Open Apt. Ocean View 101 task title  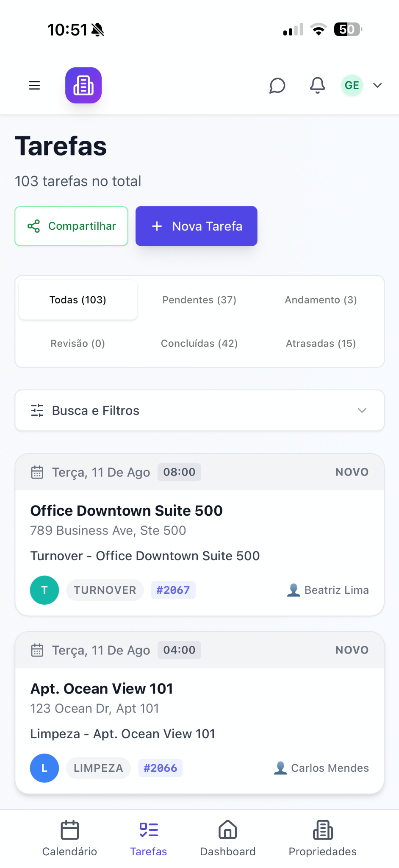point(102,689)
